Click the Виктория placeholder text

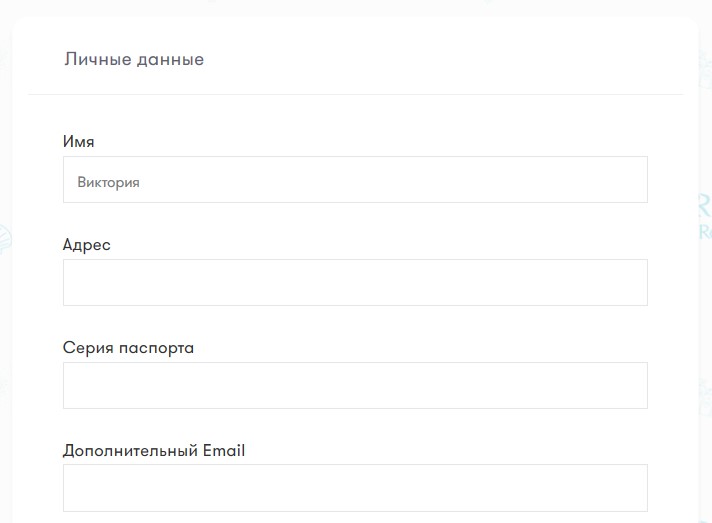(x=109, y=182)
